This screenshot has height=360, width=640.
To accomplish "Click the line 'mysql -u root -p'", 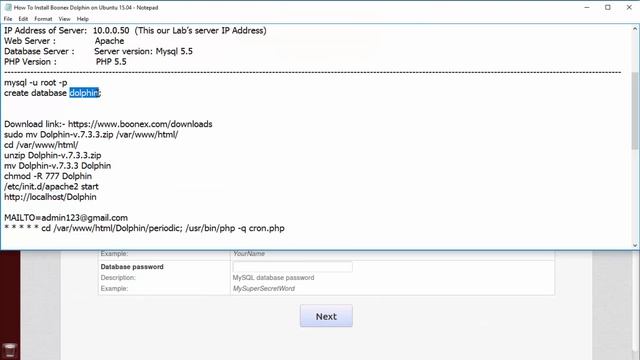I will (36, 82).
